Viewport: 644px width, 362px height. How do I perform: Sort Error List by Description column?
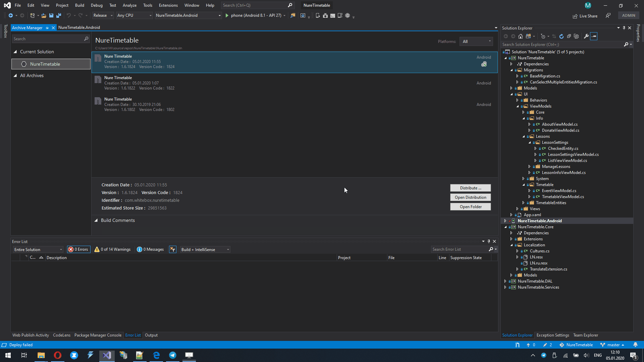tap(191, 258)
